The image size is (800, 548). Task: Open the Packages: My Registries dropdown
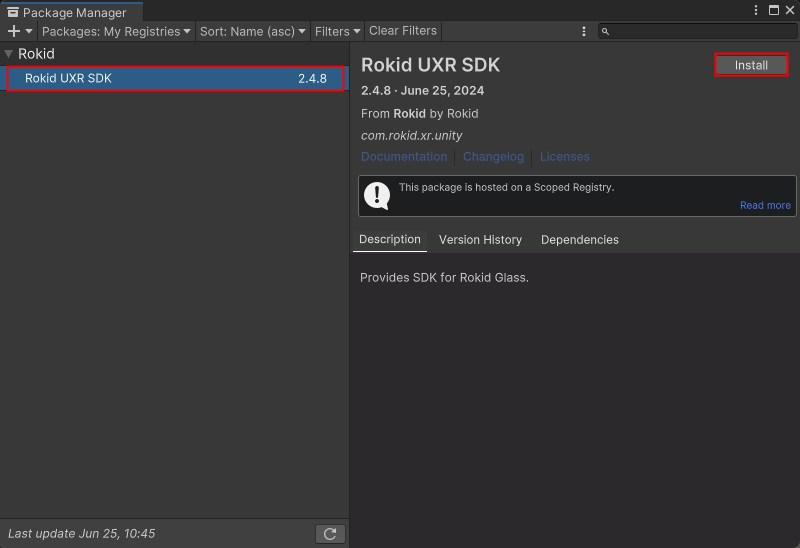click(116, 32)
